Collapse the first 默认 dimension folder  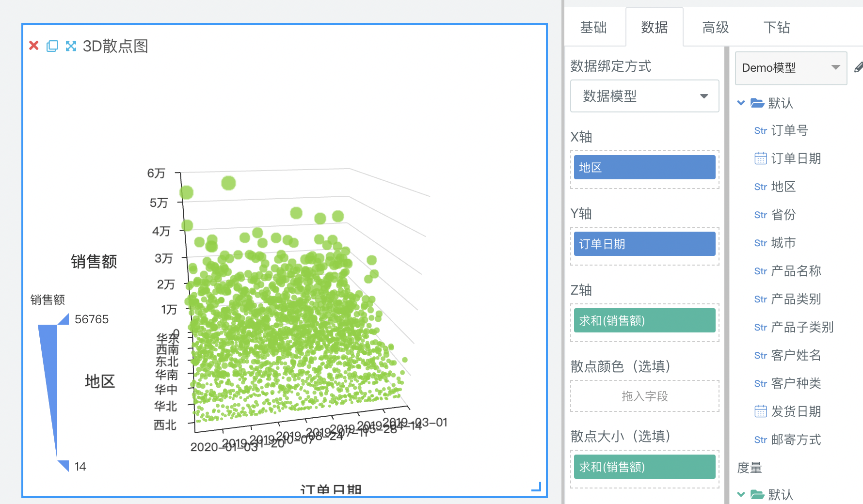click(741, 103)
